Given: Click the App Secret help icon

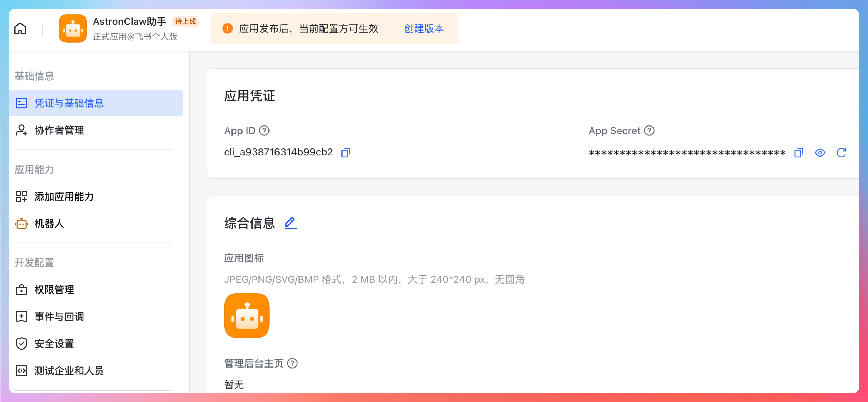Looking at the screenshot, I should (649, 131).
